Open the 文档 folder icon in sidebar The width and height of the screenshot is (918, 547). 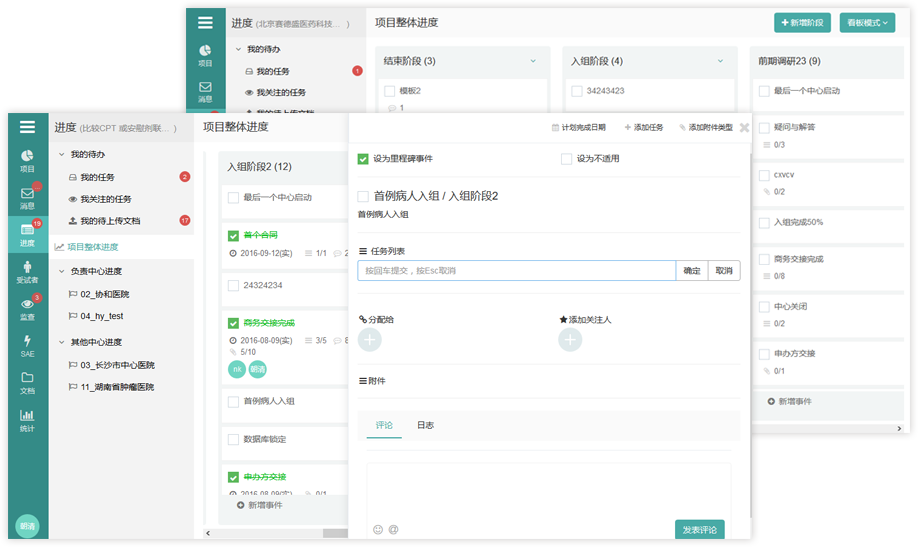(27, 382)
